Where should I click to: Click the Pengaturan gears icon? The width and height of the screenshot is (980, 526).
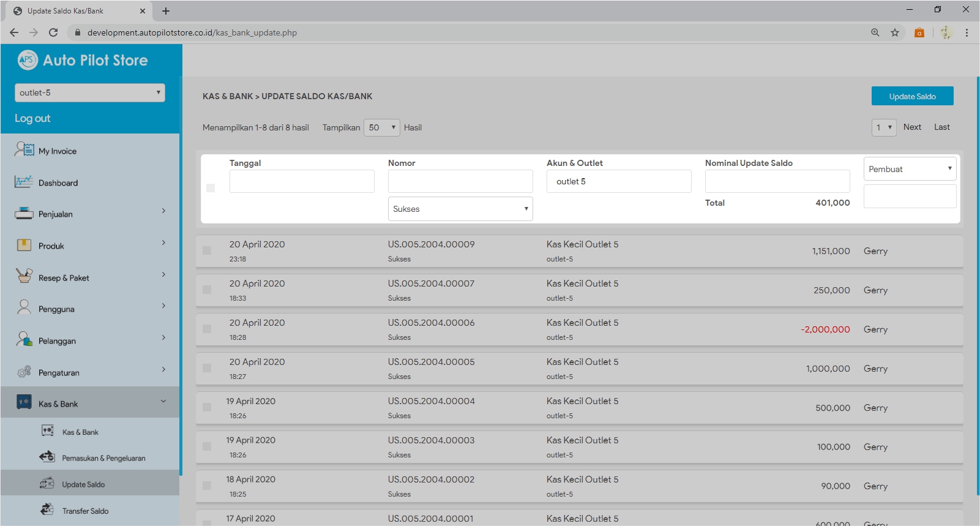(24, 372)
